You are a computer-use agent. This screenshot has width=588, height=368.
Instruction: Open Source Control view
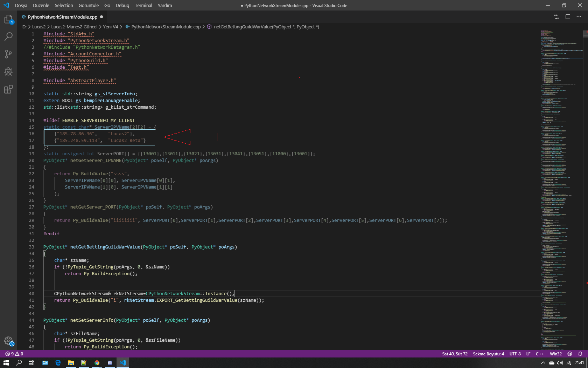(x=8, y=54)
